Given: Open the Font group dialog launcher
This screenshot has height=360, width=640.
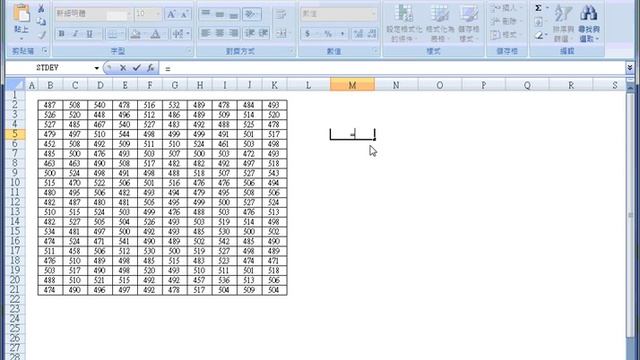Looking at the screenshot, I should pos(190,51).
